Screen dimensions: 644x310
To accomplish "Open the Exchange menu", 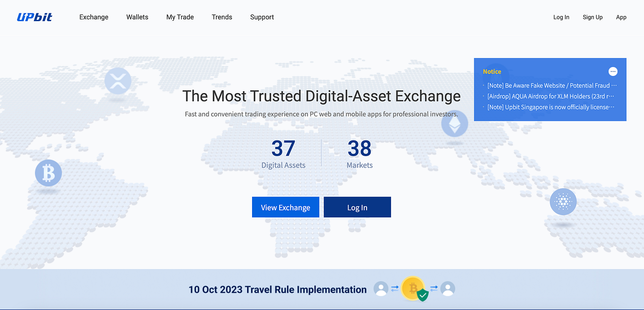I will [x=94, y=17].
